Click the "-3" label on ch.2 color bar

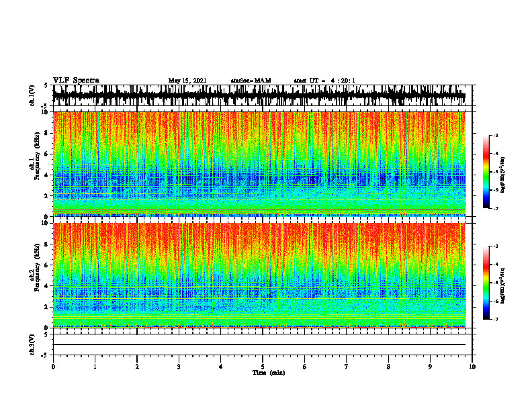496,246
